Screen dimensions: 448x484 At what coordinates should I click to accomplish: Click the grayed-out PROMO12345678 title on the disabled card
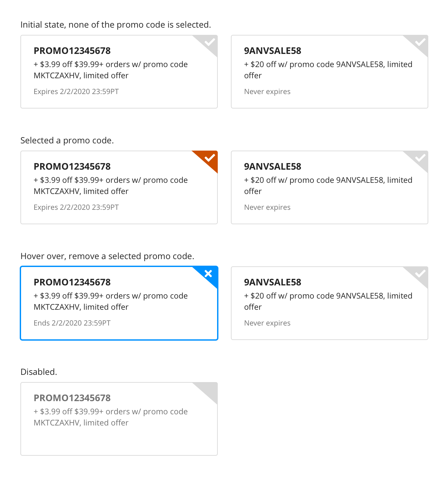(x=72, y=398)
